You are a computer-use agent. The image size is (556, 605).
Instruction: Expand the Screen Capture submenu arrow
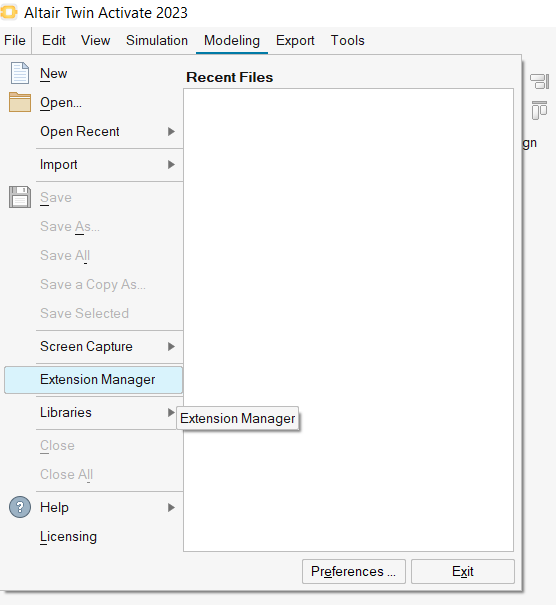171,346
